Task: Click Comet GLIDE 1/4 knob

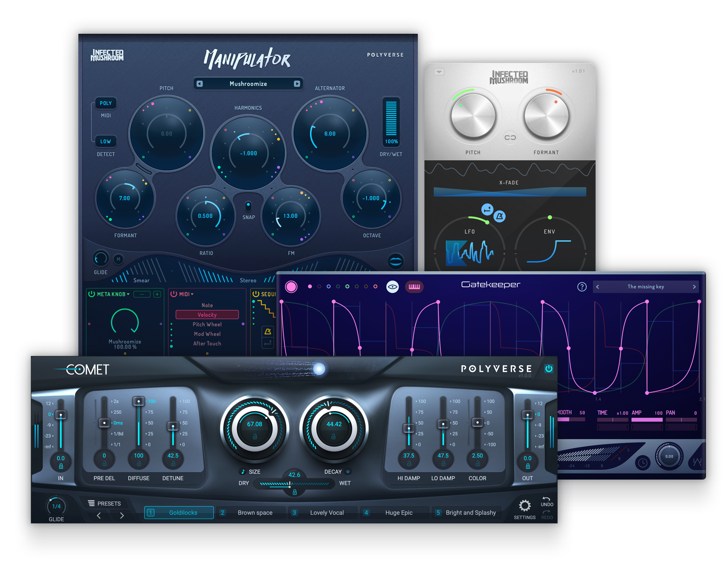Action: pos(56,506)
